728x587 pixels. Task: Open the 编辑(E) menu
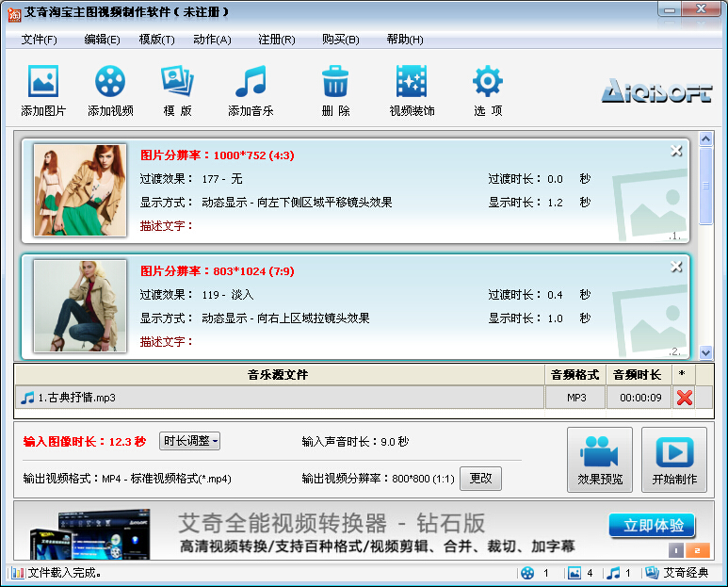pyautogui.click(x=102, y=40)
